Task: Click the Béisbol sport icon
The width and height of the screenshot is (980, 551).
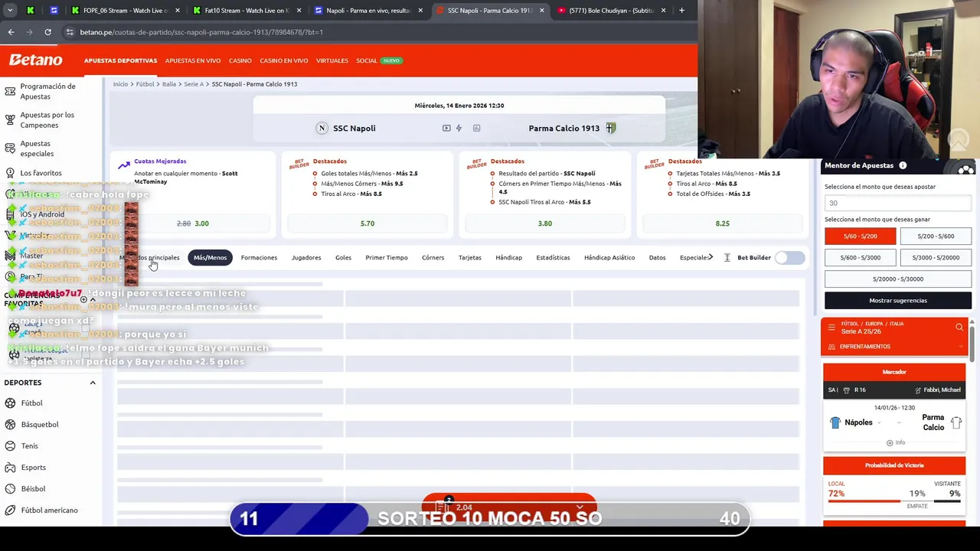Action: pyautogui.click(x=10, y=489)
